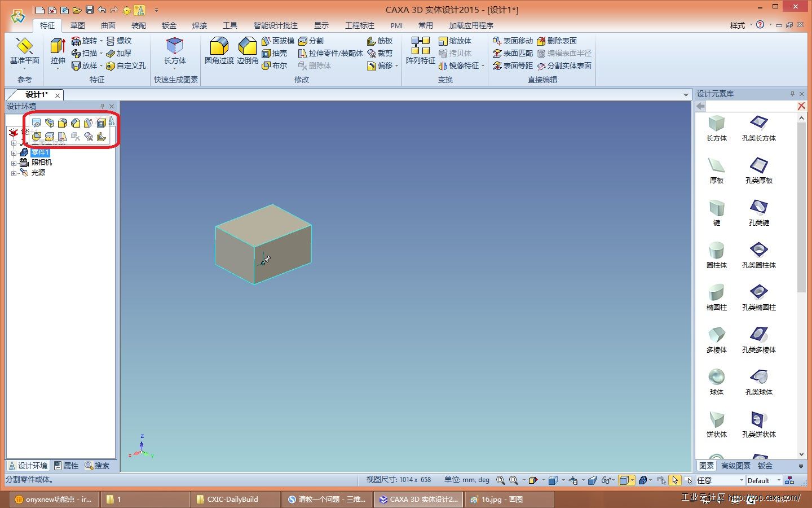Switch to the 搜索 panel tab

click(97, 466)
